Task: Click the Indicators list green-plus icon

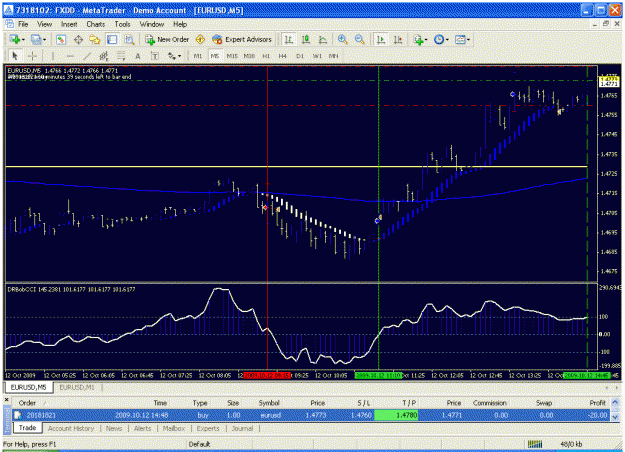Action: coord(418,39)
